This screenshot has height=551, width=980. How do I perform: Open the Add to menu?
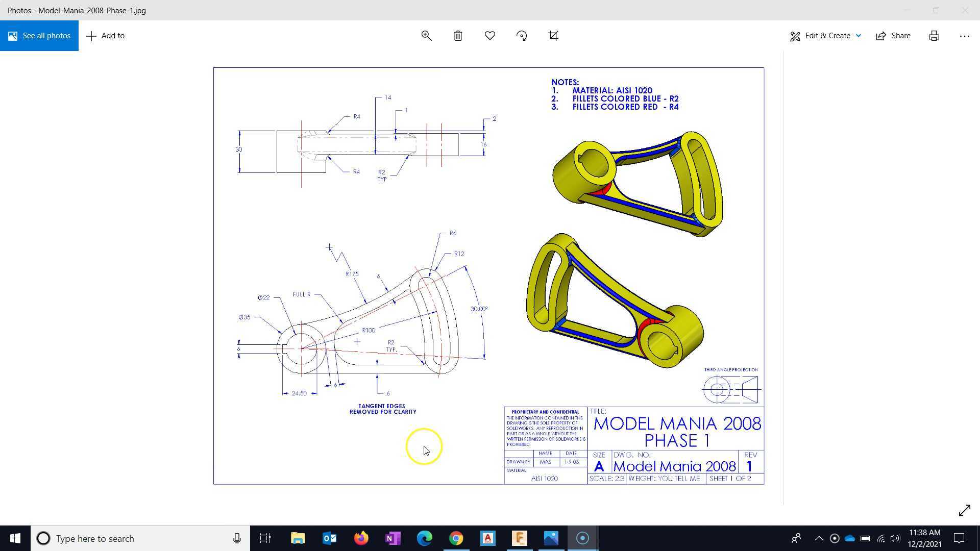tap(106, 36)
